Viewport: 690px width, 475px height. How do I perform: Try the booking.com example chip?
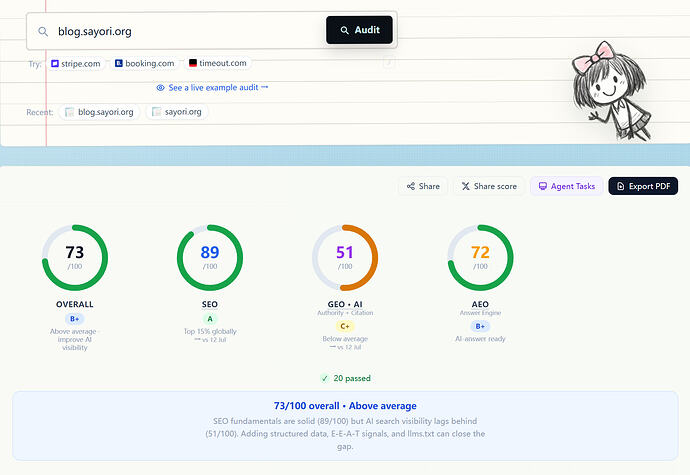click(144, 63)
